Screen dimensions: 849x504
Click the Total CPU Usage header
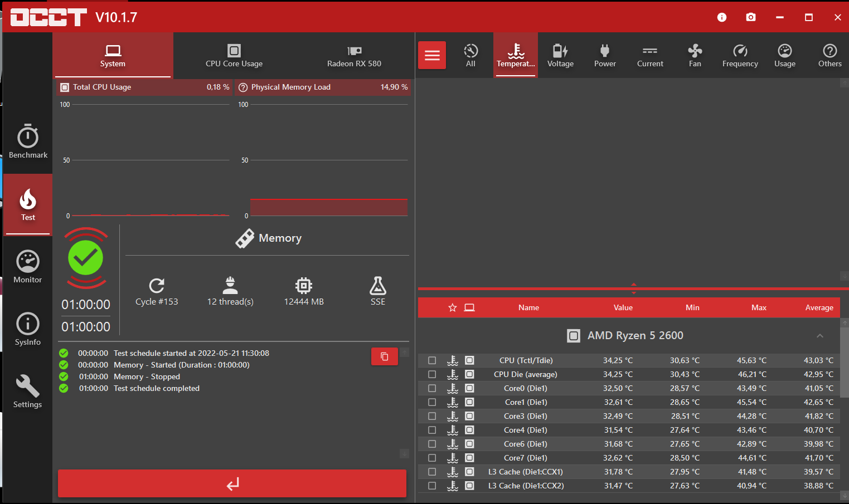(145, 87)
